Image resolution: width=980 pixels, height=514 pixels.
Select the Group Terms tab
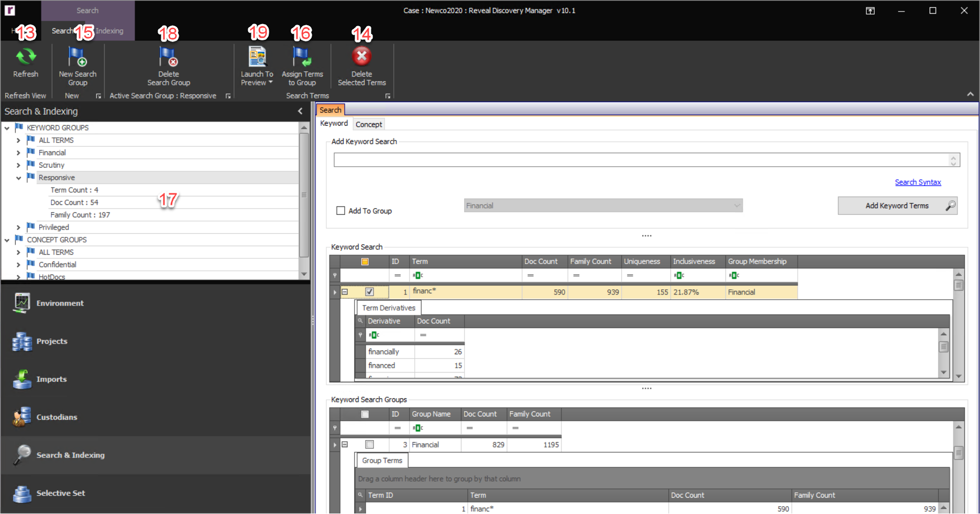click(382, 461)
